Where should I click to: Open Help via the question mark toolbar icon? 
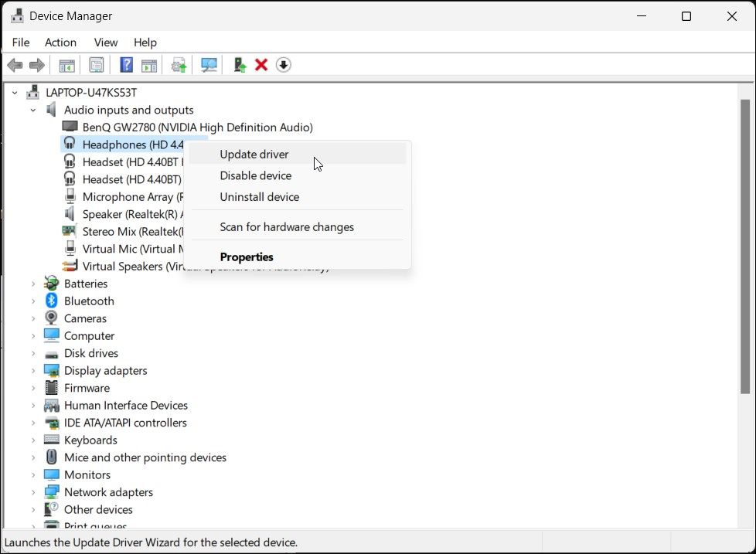click(x=126, y=65)
